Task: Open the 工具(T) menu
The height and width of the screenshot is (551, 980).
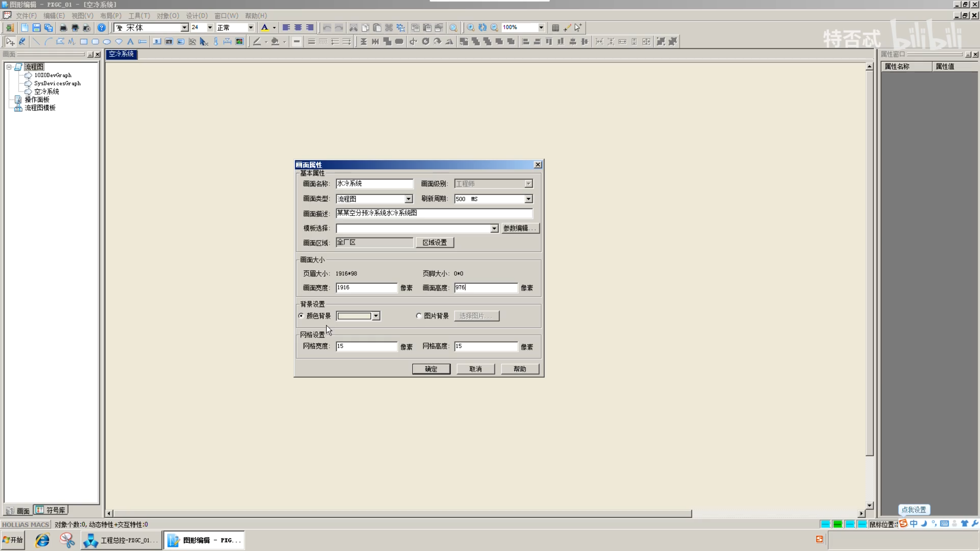Action: click(139, 16)
